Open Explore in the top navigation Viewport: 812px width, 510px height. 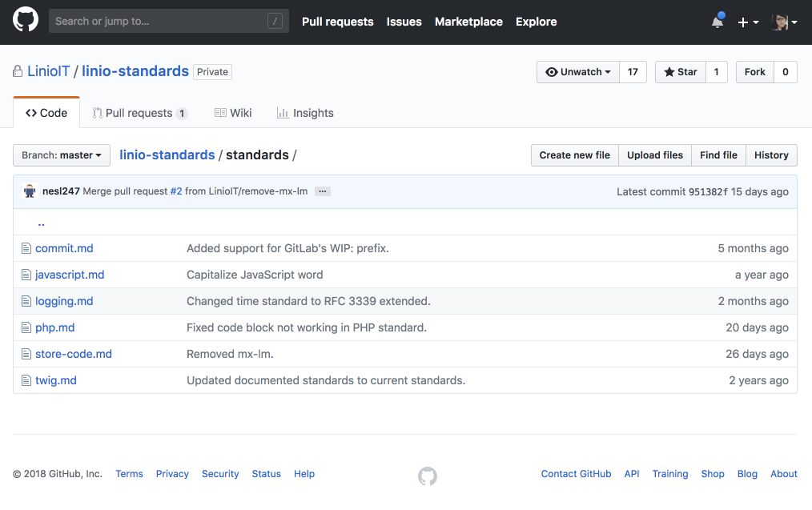[x=536, y=22]
